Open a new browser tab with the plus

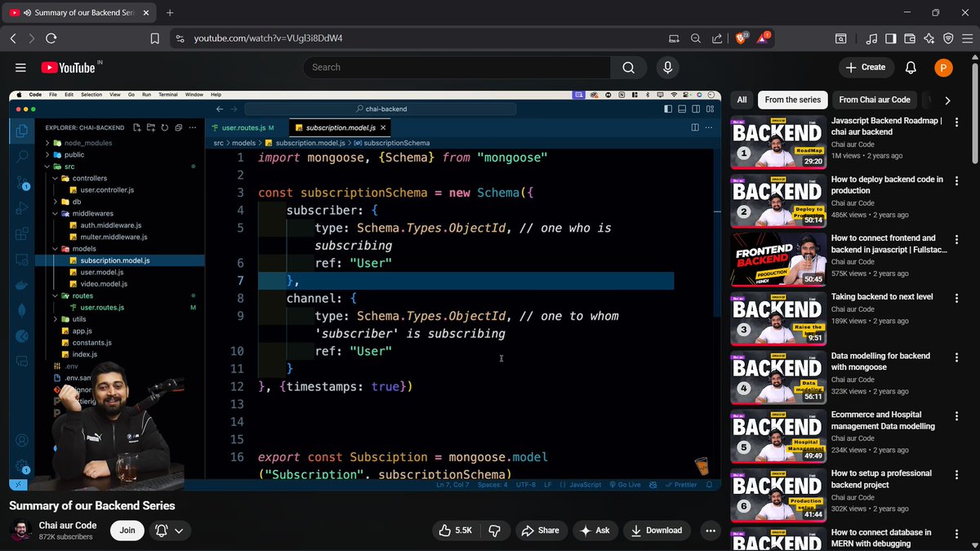pos(170,13)
